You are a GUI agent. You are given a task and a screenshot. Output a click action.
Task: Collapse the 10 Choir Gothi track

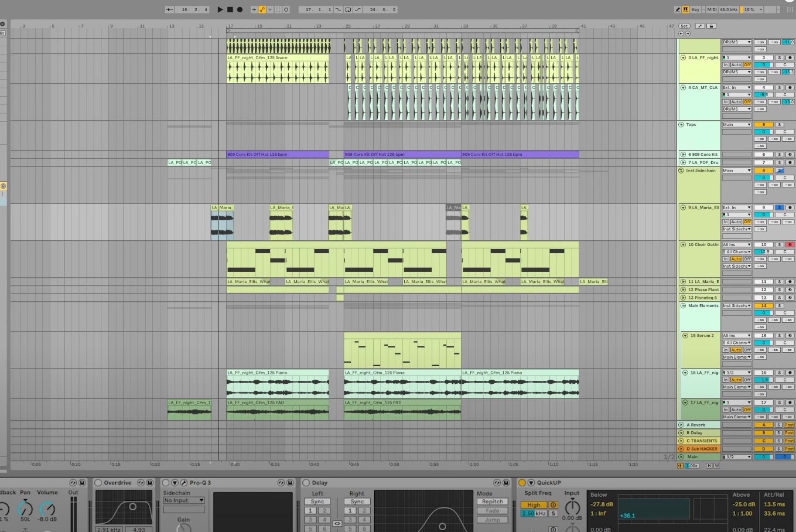pyautogui.click(x=683, y=245)
